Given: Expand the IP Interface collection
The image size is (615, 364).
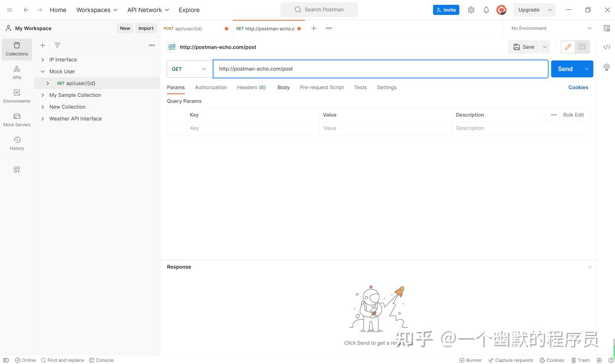Looking at the screenshot, I should click(43, 60).
